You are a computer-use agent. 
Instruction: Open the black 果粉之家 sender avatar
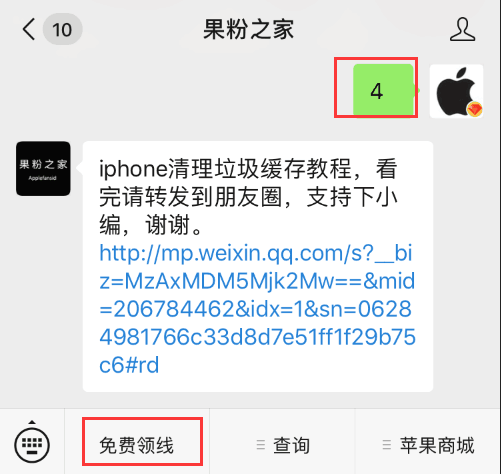pyautogui.click(x=43, y=168)
